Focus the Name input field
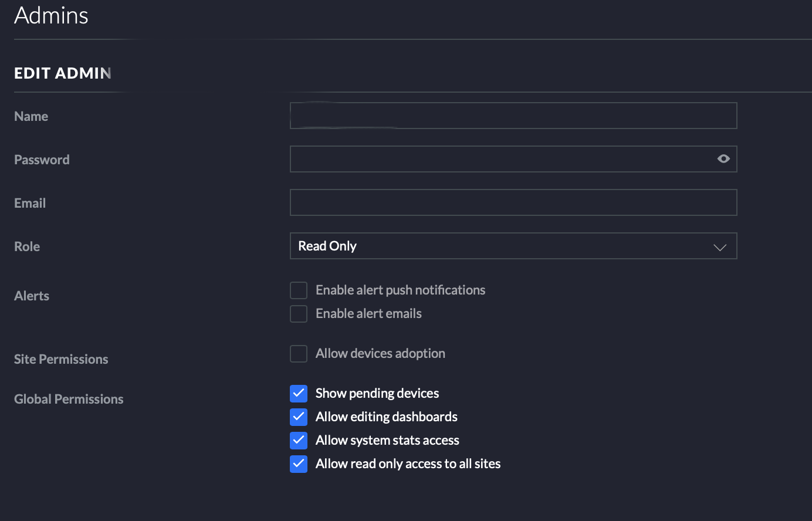Viewport: 812px width, 521px height. (513, 116)
